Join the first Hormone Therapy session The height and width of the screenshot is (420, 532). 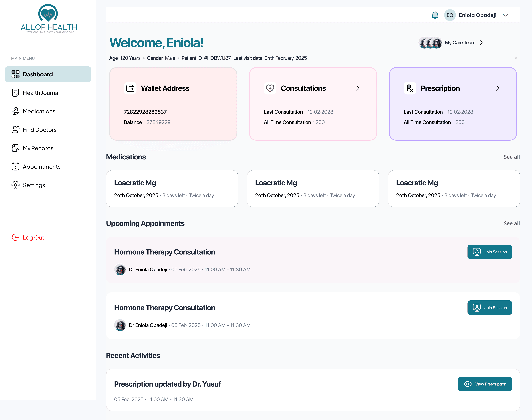[x=489, y=252]
